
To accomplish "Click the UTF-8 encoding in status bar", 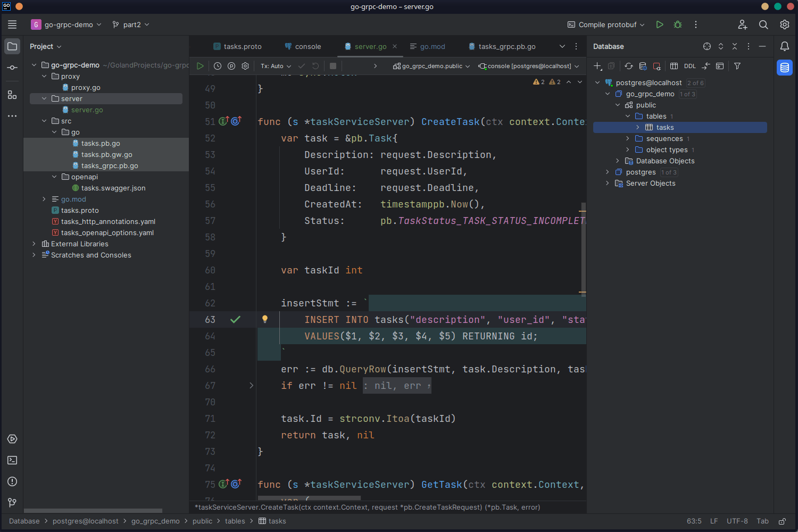I will [x=737, y=521].
